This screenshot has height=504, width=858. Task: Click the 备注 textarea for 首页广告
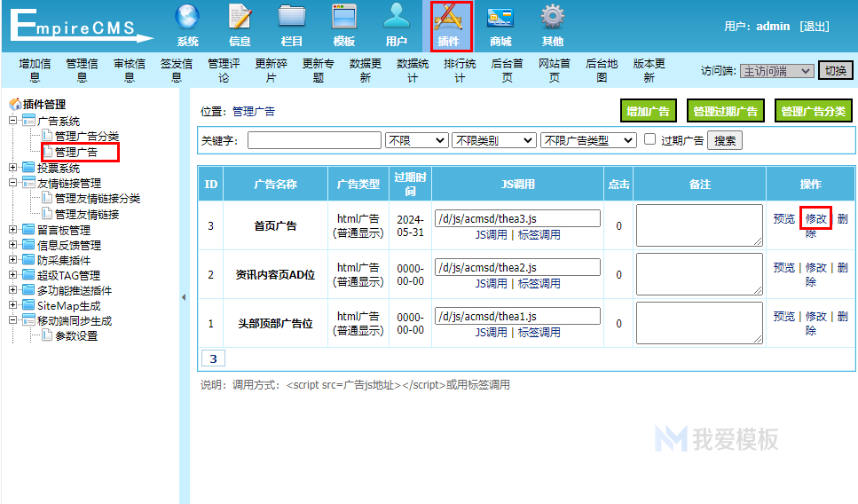coord(699,225)
